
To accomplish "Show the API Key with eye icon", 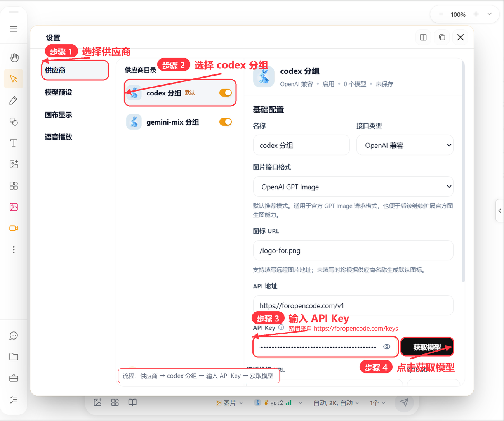I will 387,347.
